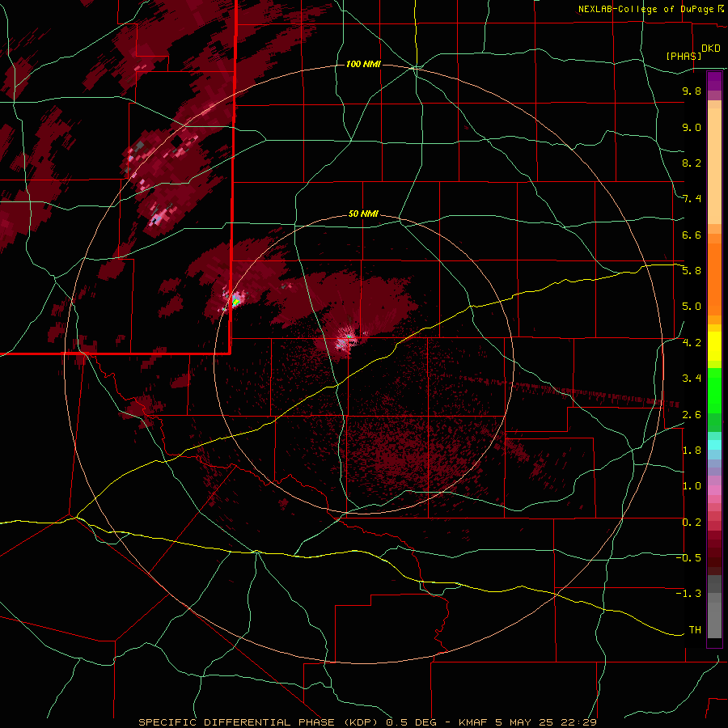Click the 100 NMI range ring label

click(363, 64)
